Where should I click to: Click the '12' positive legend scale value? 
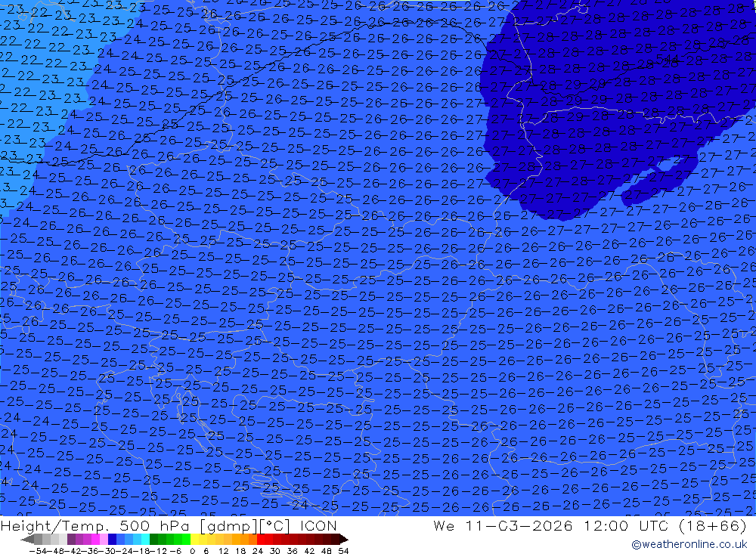[224, 551]
